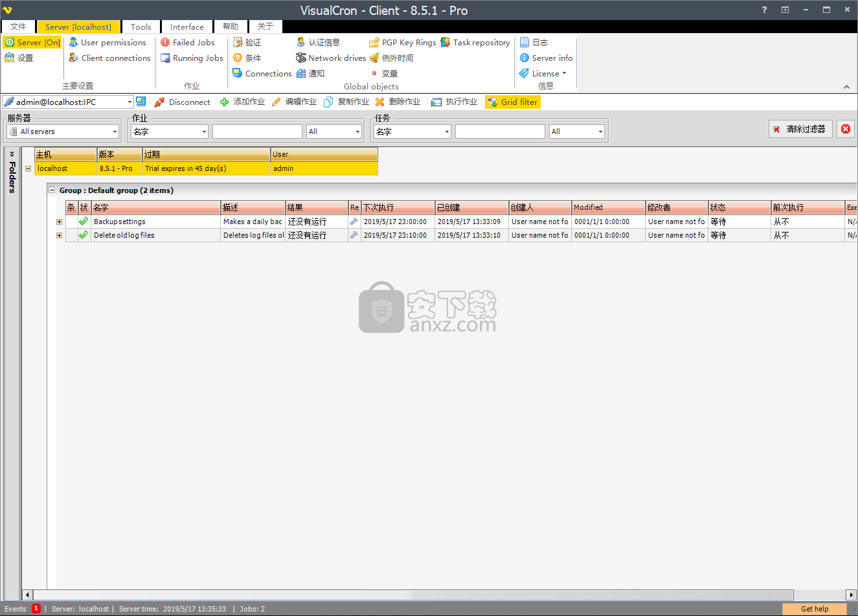Viewport: 858px width, 616px height.
Task: Click the Events count in the status bar
Action: coord(36,609)
